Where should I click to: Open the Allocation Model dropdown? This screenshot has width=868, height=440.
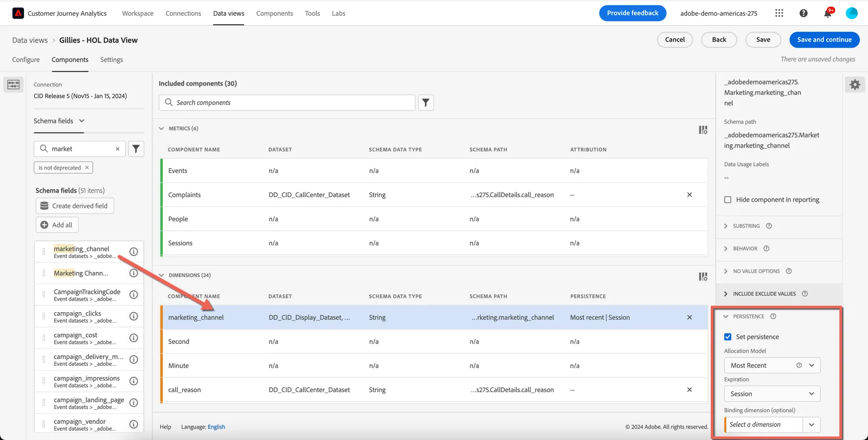point(772,366)
